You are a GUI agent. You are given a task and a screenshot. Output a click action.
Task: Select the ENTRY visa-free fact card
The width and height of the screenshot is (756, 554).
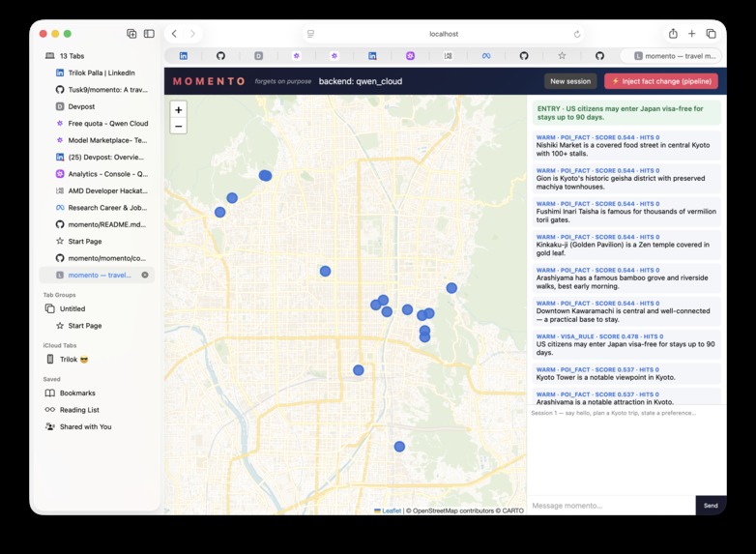[626, 113]
